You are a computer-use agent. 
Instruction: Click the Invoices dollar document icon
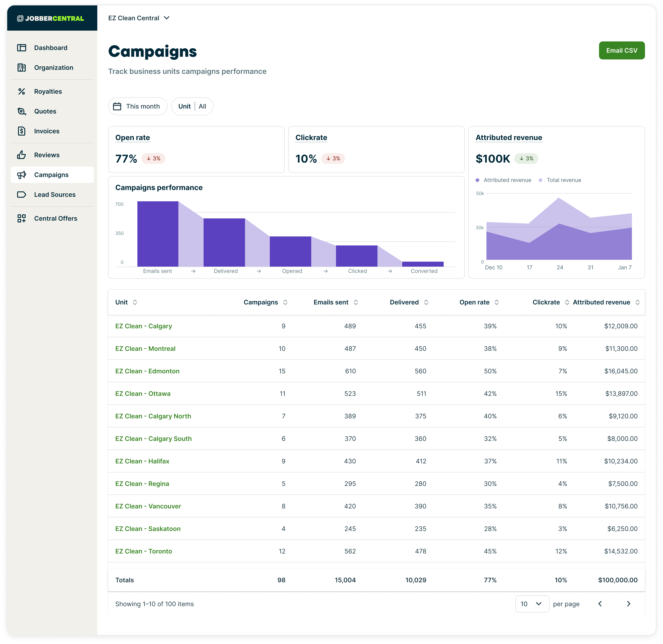pyautogui.click(x=22, y=131)
